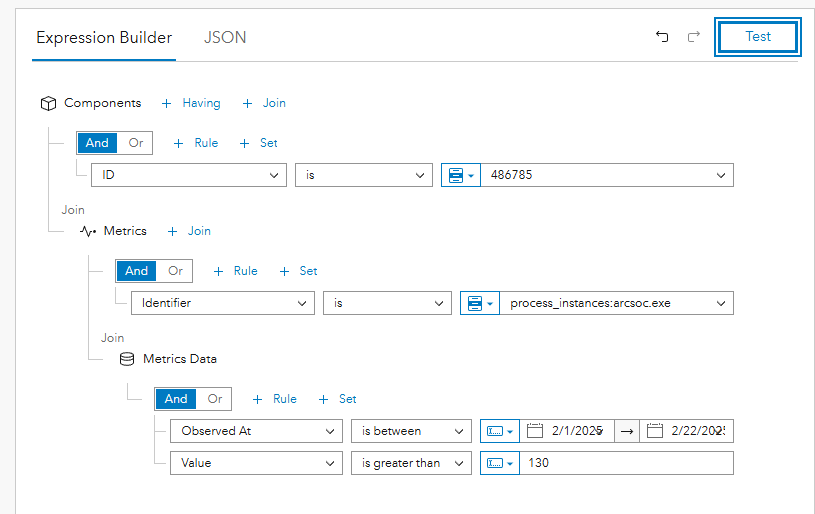The width and height of the screenshot is (815, 514).
Task: Switch to the JSON tab
Action: (225, 38)
